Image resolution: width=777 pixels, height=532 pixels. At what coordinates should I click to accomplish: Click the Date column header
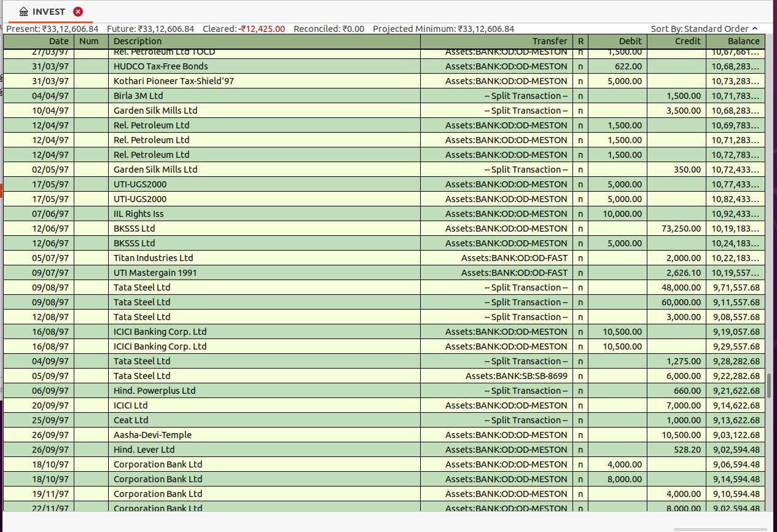click(39, 41)
